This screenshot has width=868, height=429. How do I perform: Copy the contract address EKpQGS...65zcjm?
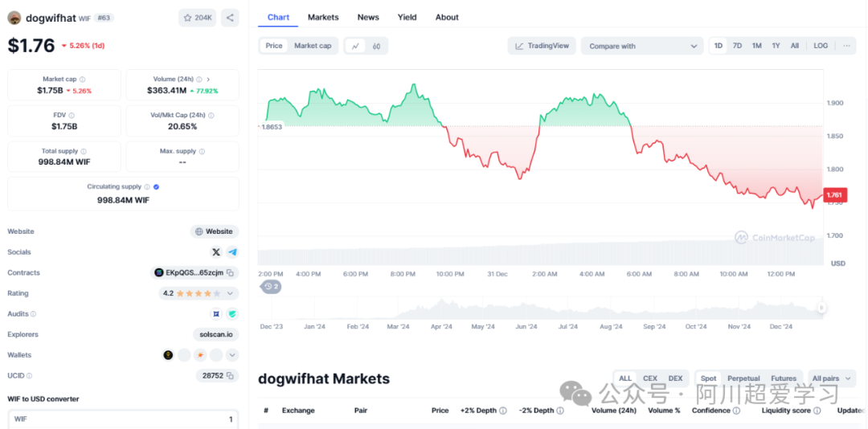(x=230, y=273)
